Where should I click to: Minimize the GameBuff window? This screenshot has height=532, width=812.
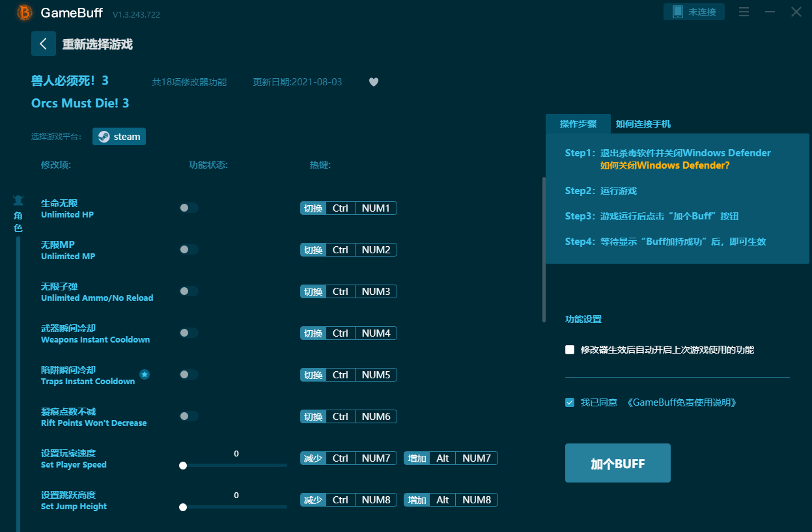click(x=770, y=12)
